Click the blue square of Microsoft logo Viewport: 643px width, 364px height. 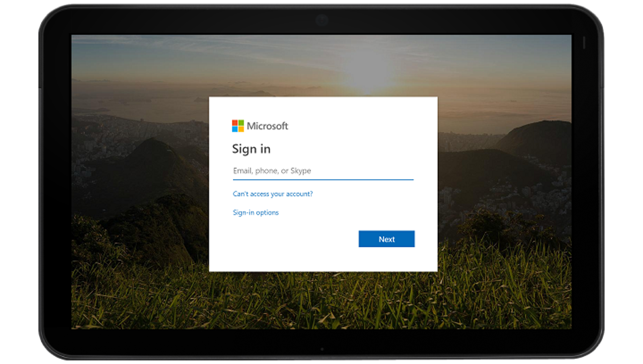click(235, 129)
